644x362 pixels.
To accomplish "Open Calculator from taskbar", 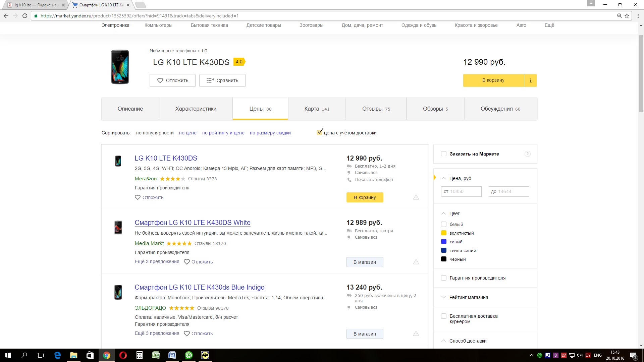I will click(x=140, y=355).
